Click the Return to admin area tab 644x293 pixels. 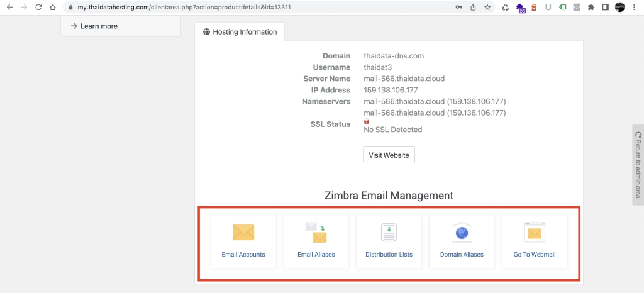(x=638, y=165)
